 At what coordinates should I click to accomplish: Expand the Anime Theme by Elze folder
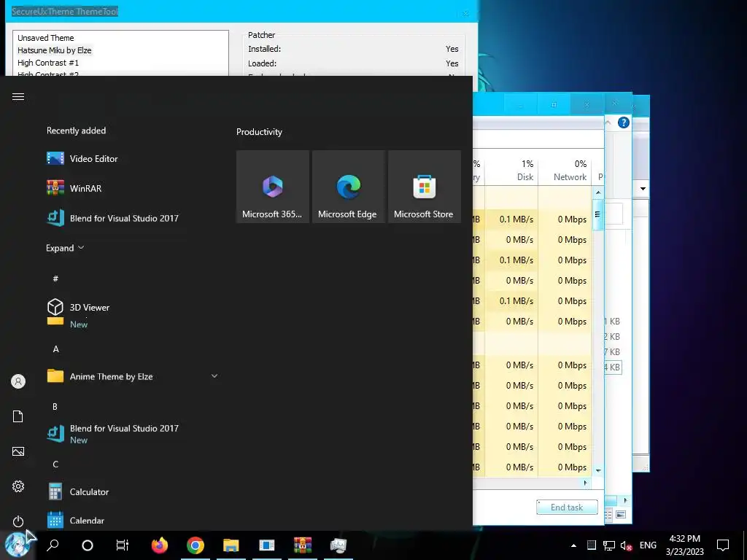(x=214, y=376)
